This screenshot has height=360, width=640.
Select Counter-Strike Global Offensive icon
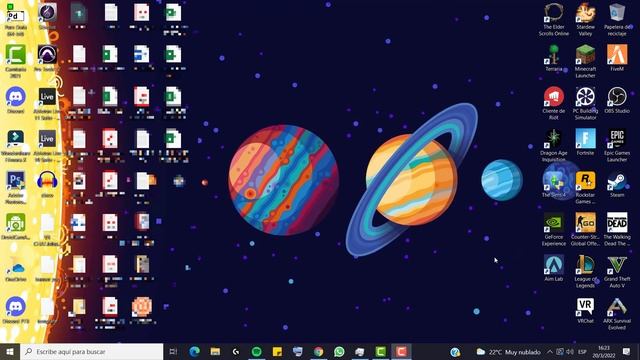coord(585,229)
